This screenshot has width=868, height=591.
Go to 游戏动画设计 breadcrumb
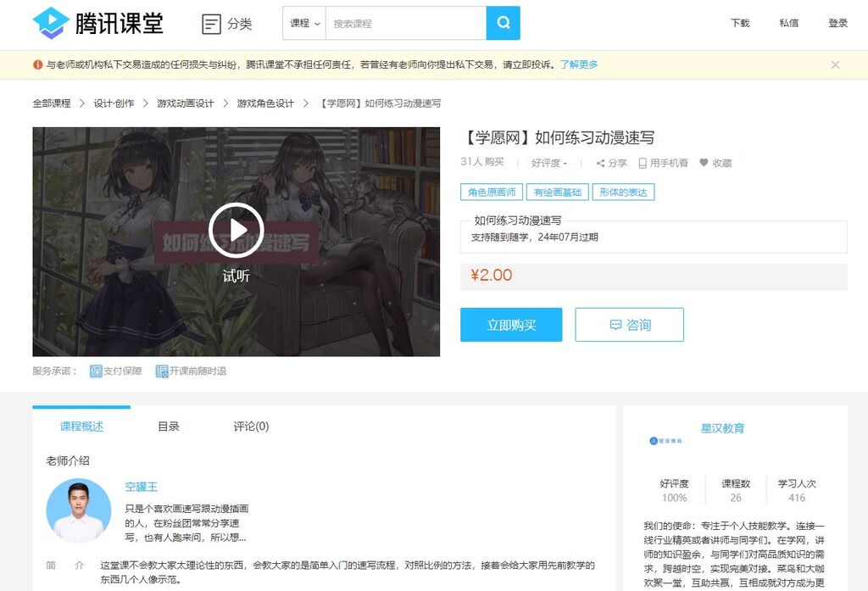coord(186,103)
